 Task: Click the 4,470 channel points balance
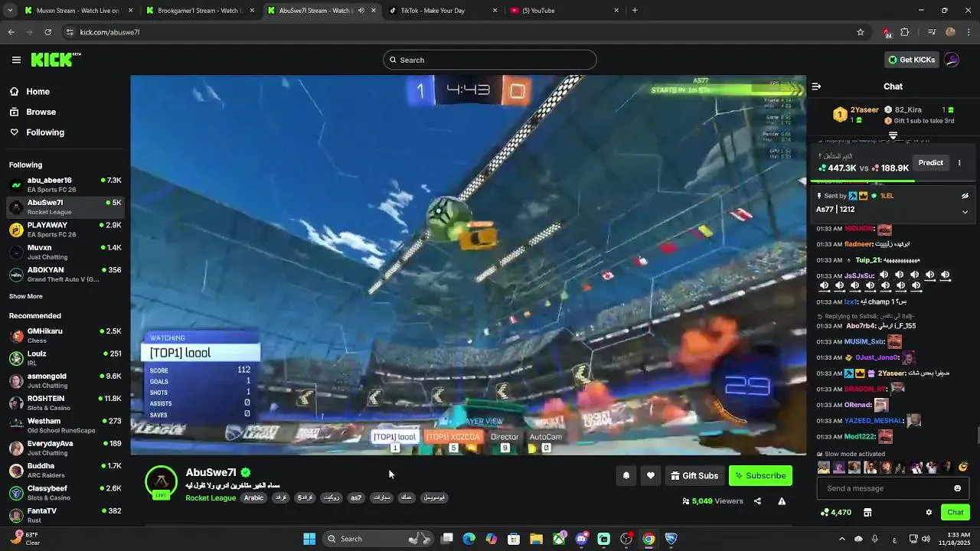tap(835, 512)
